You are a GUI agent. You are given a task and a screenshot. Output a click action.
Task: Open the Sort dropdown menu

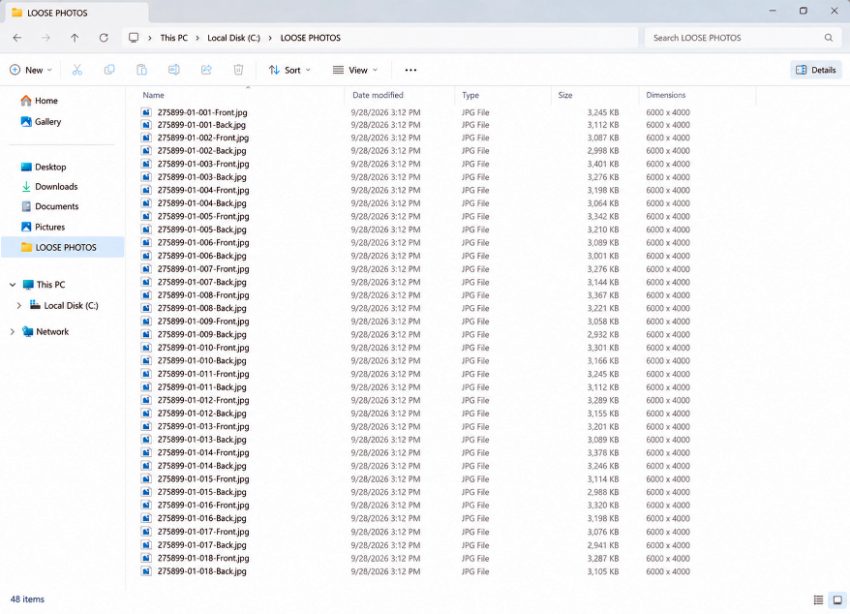point(289,70)
